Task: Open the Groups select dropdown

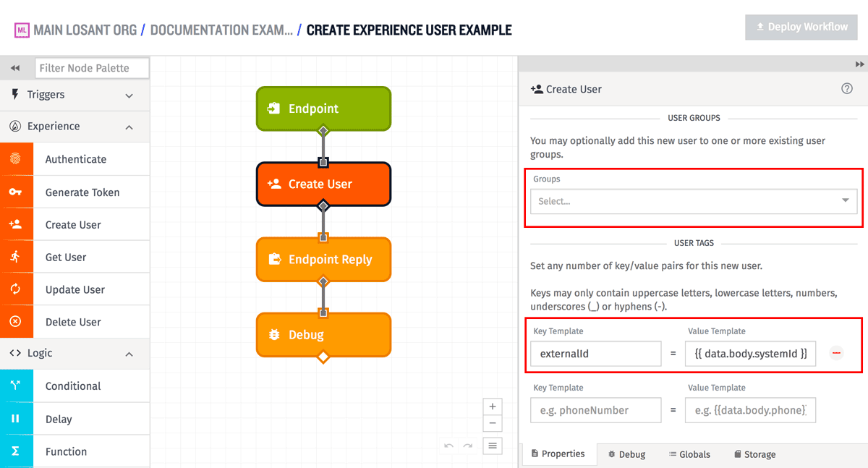Action: (694, 201)
